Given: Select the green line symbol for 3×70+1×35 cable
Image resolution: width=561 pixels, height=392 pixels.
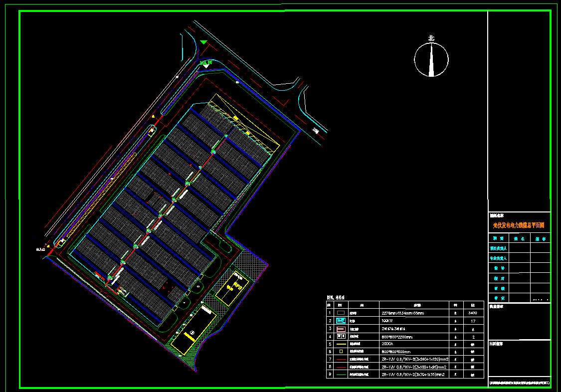Looking at the screenshot, I should pos(341,375).
